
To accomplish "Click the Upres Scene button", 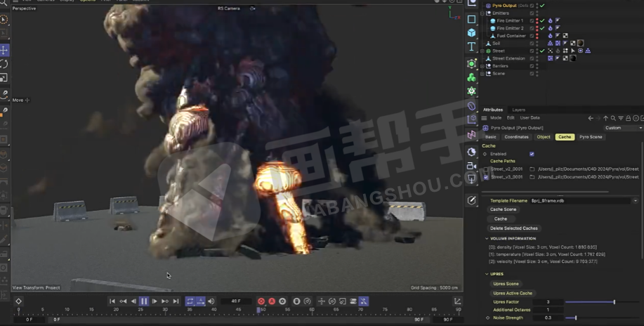I will point(506,284).
